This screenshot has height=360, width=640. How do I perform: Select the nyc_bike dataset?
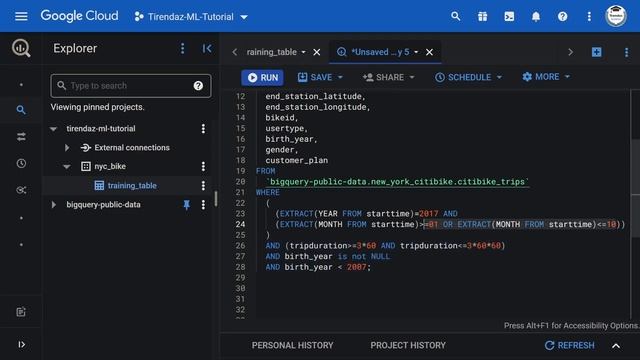pyautogui.click(x=110, y=167)
